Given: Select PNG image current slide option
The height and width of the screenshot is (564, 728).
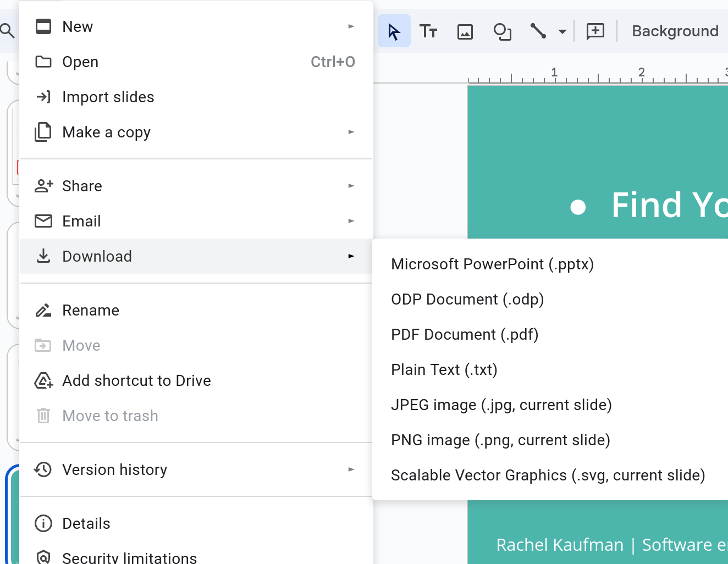Looking at the screenshot, I should click(500, 440).
